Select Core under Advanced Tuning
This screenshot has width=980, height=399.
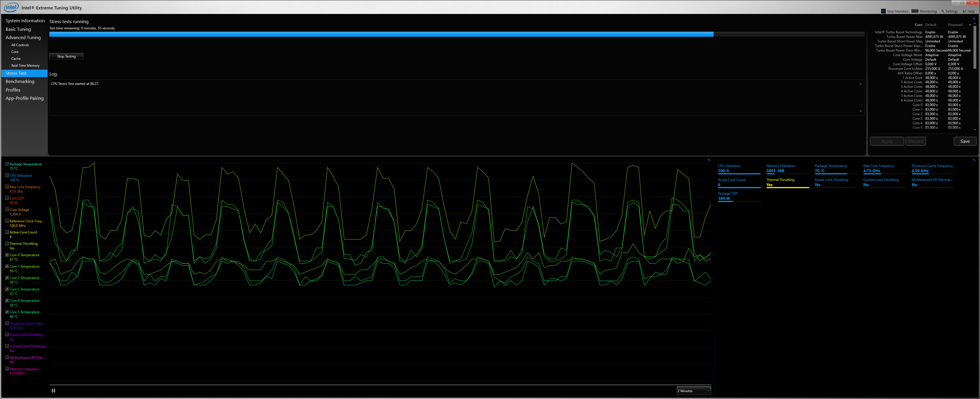click(x=15, y=52)
